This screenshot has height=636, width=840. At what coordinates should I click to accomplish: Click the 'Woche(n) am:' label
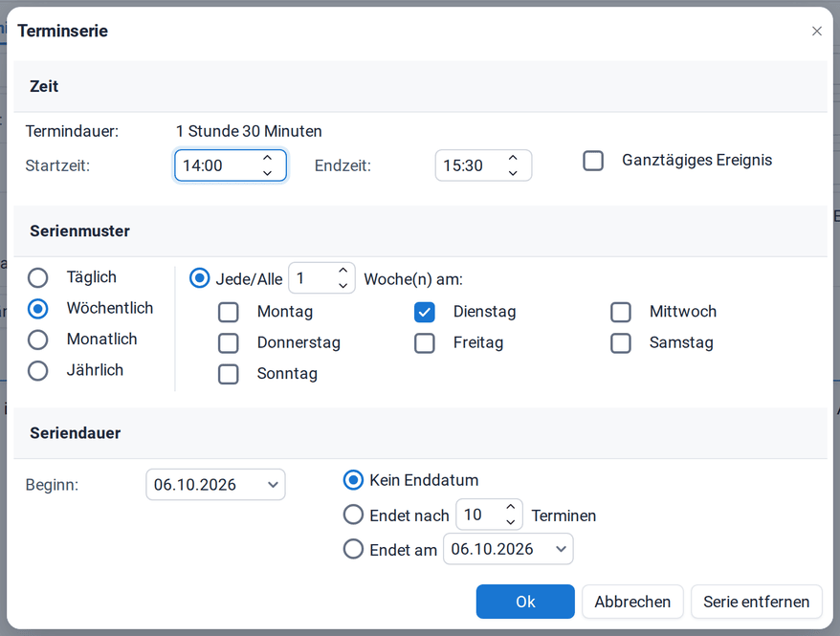(x=413, y=279)
